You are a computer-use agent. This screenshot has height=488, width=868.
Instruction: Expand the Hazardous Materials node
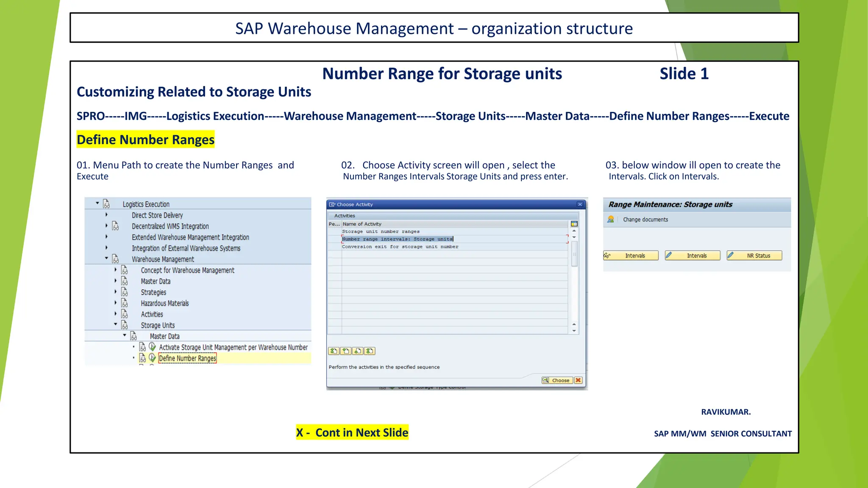115,303
